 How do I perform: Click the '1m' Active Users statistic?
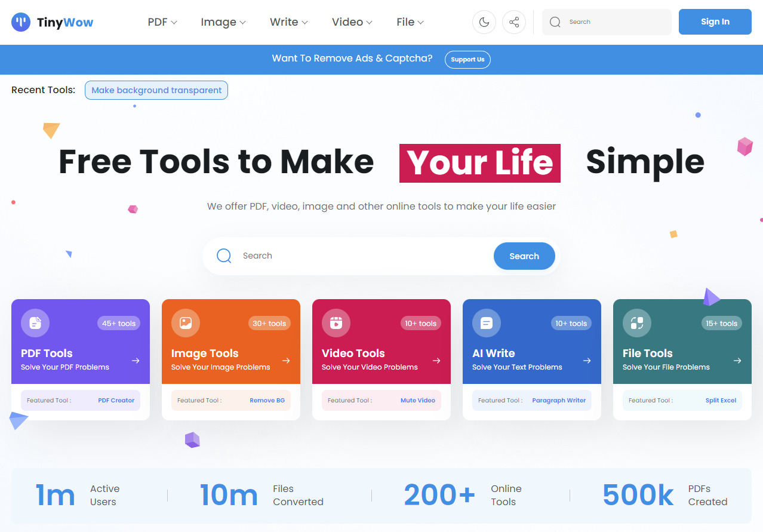pyautogui.click(x=55, y=495)
